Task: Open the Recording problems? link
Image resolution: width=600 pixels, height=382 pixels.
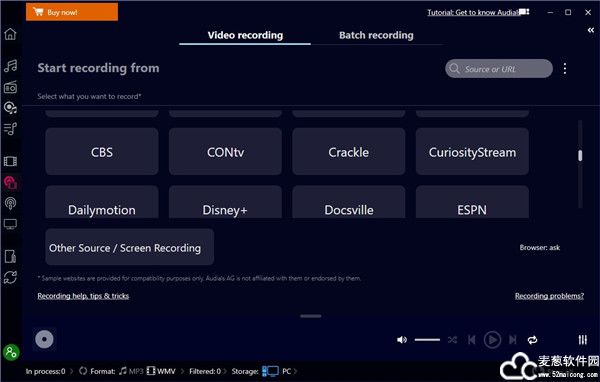Action: pyautogui.click(x=549, y=296)
